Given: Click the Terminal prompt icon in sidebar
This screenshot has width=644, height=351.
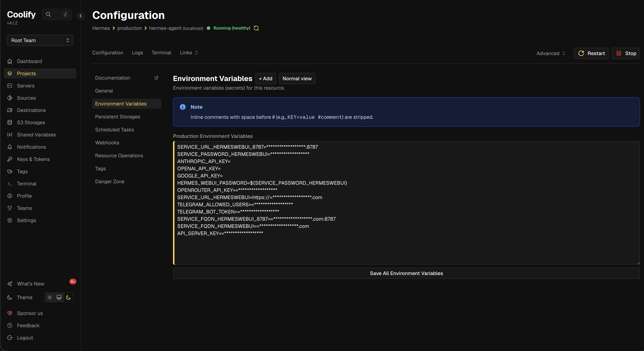Looking at the screenshot, I should click(10, 184).
